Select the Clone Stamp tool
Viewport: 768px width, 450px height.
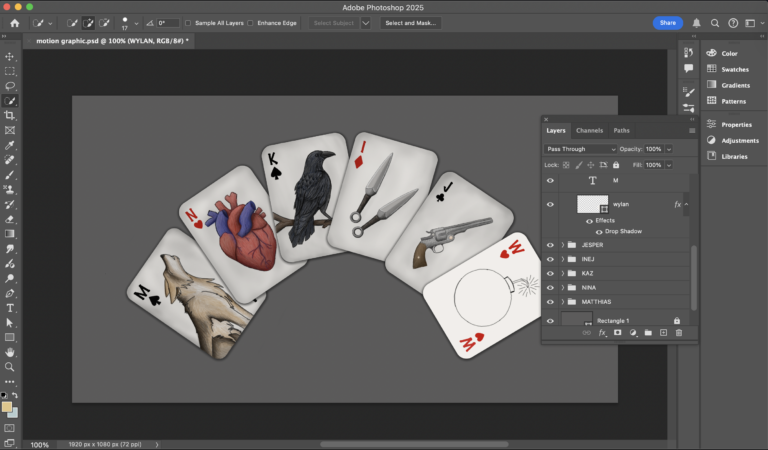[x=10, y=189]
